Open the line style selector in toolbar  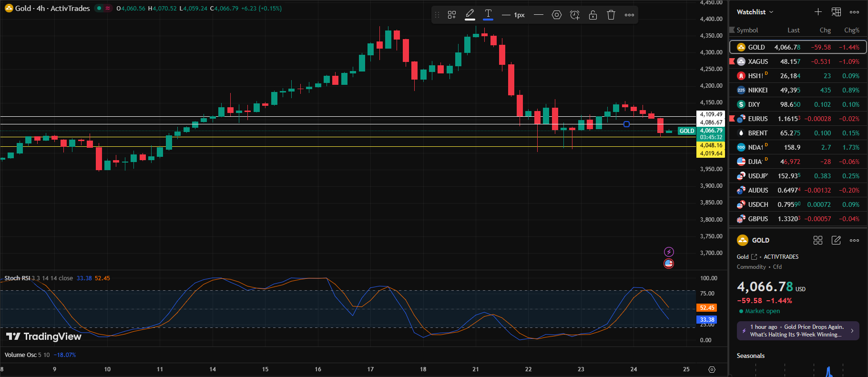(x=539, y=15)
